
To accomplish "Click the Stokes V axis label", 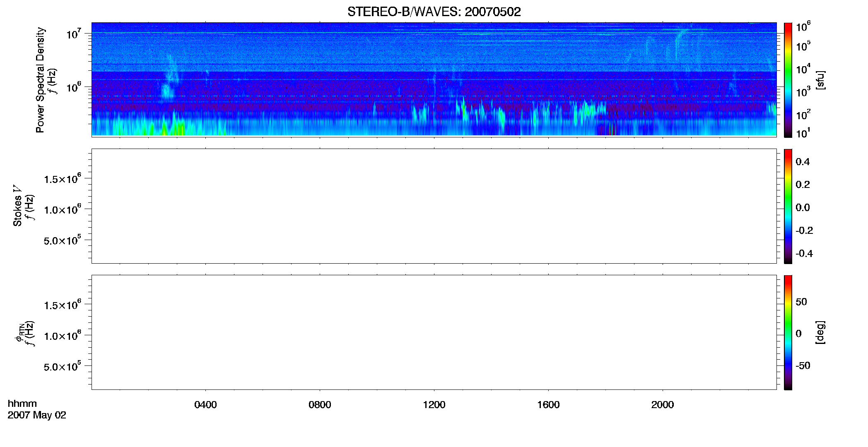I will click(x=17, y=205).
